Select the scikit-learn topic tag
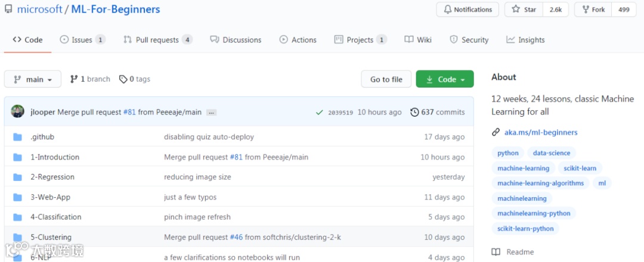This screenshot has width=644, height=262. [x=580, y=168]
